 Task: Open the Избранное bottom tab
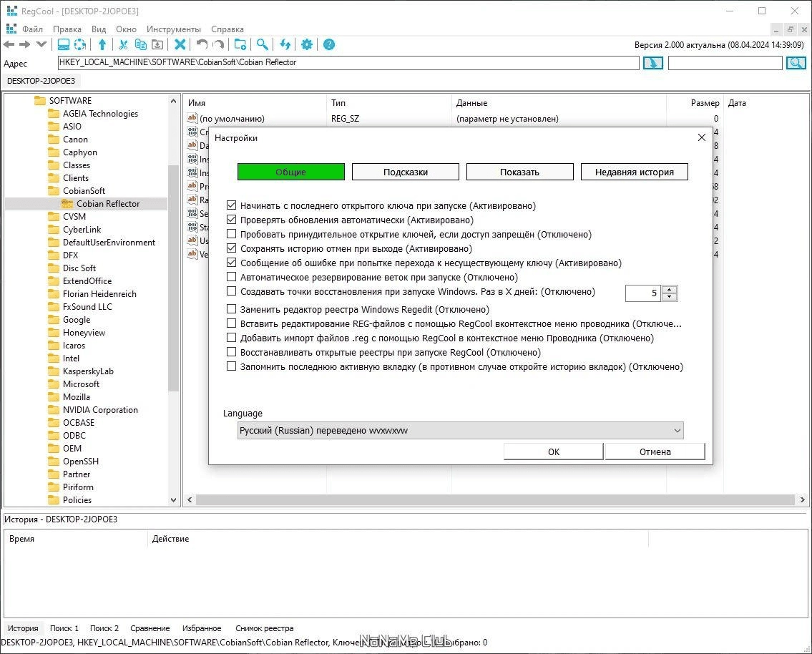click(x=202, y=628)
